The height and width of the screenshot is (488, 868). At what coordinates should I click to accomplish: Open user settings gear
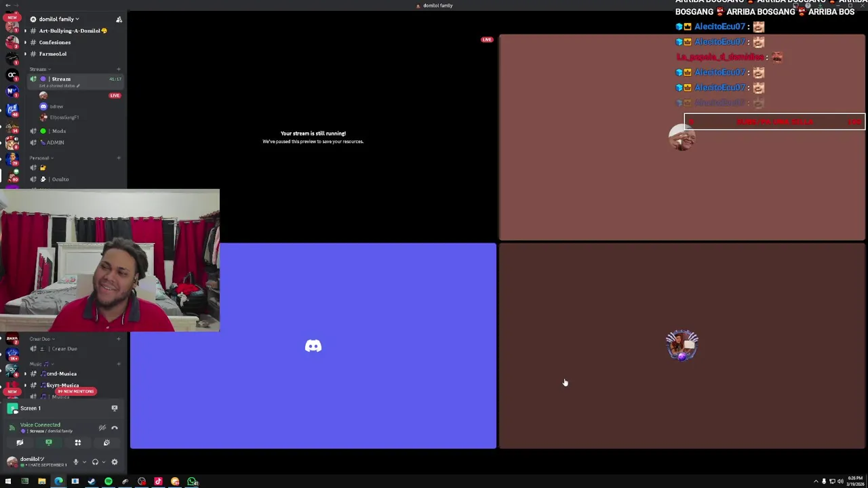(x=115, y=462)
